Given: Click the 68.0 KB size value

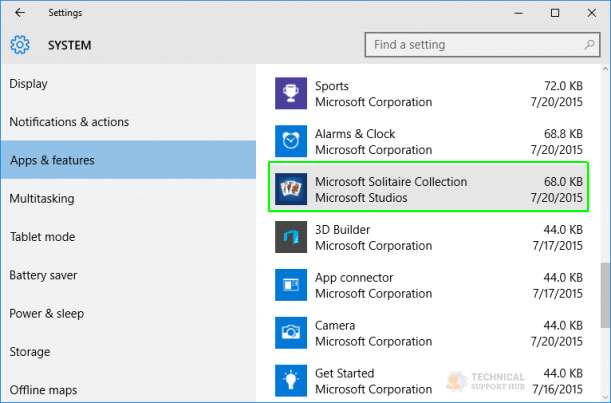Looking at the screenshot, I should pos(563,182).
